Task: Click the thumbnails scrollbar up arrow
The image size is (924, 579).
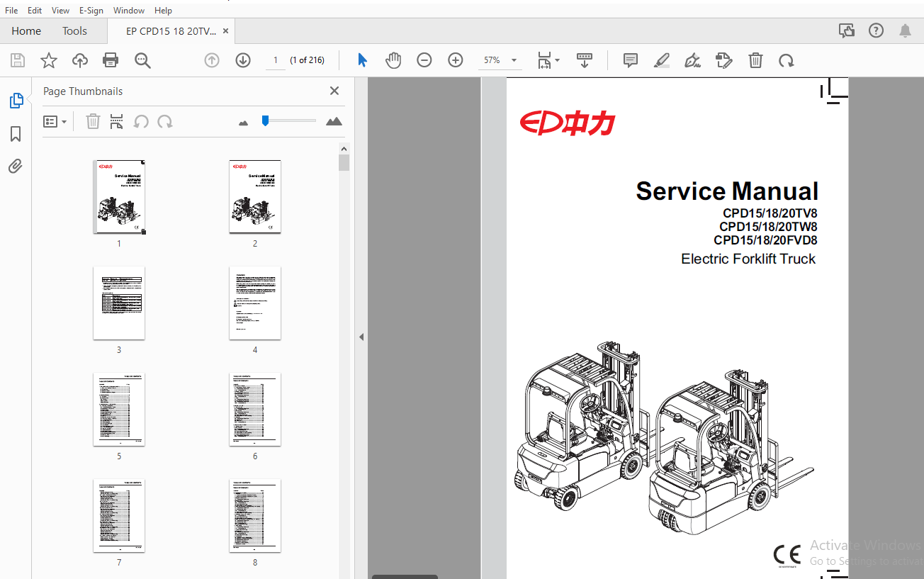Action: coord(344,148)
